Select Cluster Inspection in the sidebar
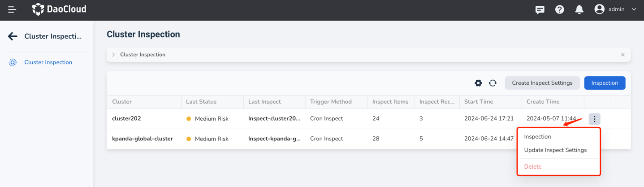The image size is (644, 187). pos(48,62)
